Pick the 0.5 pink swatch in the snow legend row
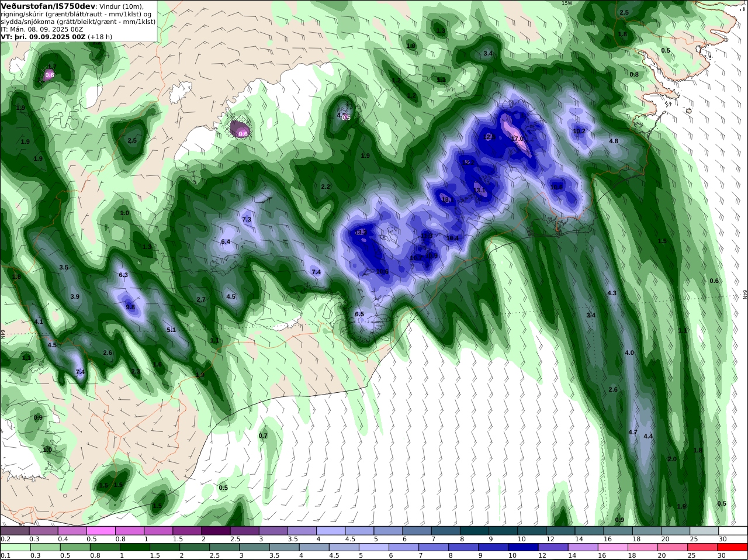The height and width of the screenshot is (560, 748). click(101, 531)
